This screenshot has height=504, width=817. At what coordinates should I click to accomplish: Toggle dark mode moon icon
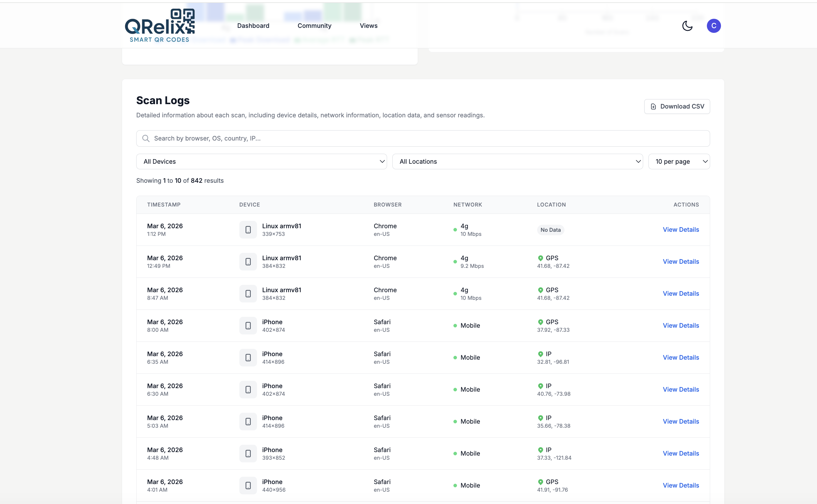[x=687, y=26]
